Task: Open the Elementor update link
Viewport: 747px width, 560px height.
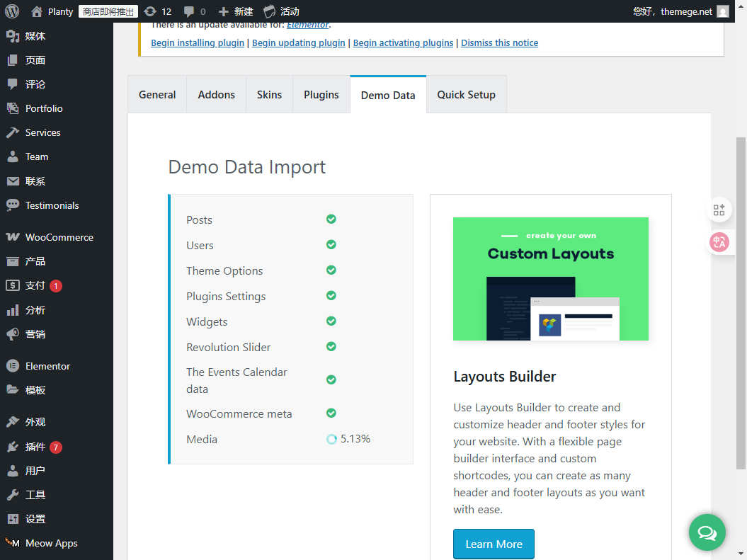Action: tap(307, 25)
